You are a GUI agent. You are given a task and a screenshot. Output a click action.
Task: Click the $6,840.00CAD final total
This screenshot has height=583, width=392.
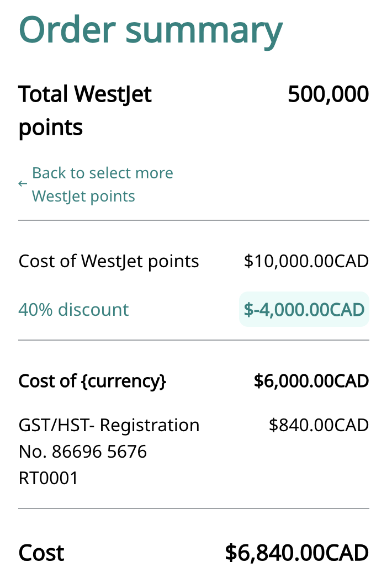click(296, 553)
